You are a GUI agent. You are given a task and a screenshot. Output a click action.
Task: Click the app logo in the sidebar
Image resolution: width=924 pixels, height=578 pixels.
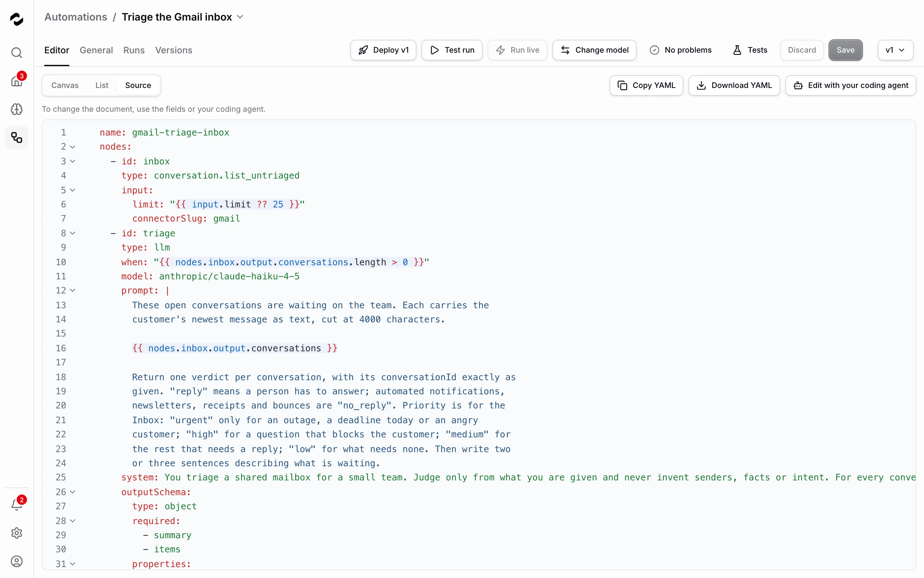[x=16, y=19]
